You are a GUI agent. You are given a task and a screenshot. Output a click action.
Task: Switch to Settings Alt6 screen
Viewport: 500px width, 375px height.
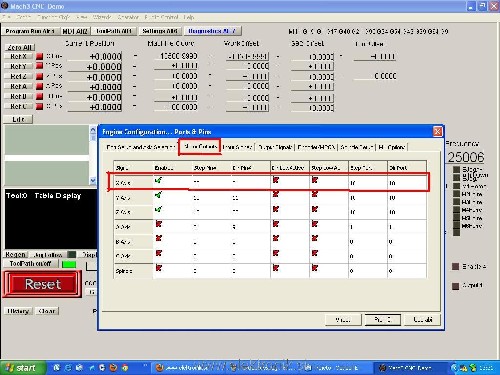pos(160,31)
